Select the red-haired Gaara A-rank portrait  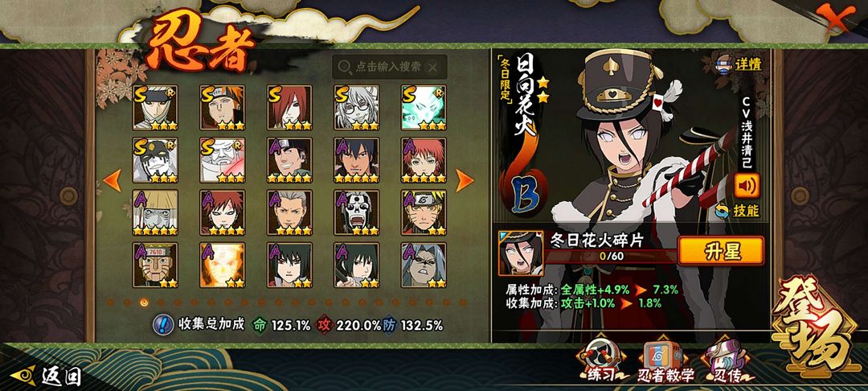click(x=222, y=212)
